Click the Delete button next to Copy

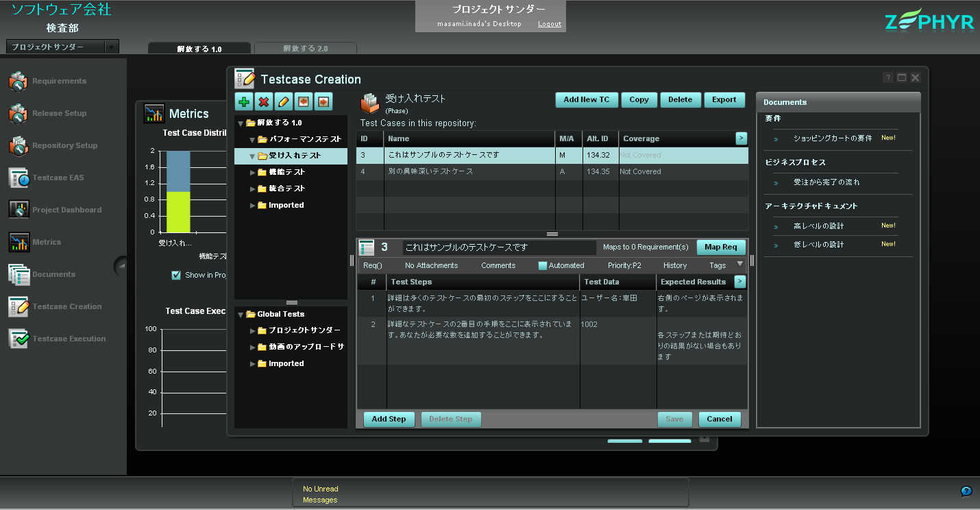point(681,100)
